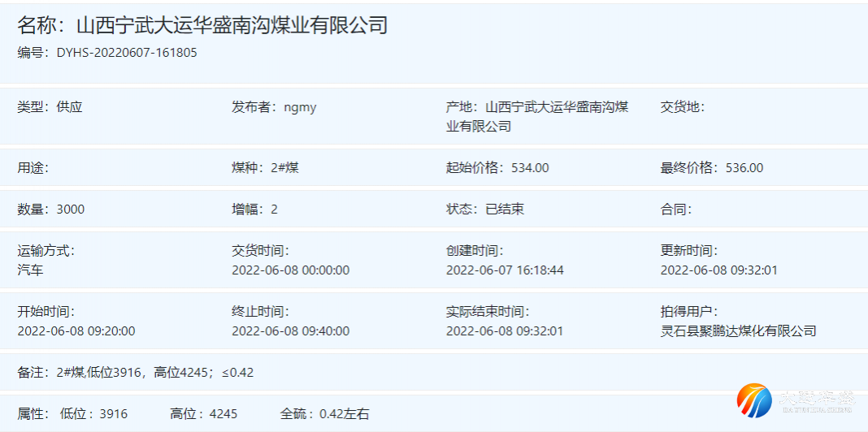Click the starting price 534.00
This screenshot has height=432, width=868.
[x=530, y=168]
